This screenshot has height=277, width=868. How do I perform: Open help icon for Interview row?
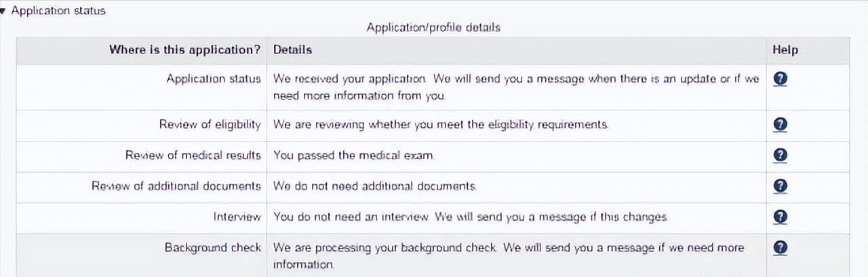pyautogui.click(x=780, y=217)
